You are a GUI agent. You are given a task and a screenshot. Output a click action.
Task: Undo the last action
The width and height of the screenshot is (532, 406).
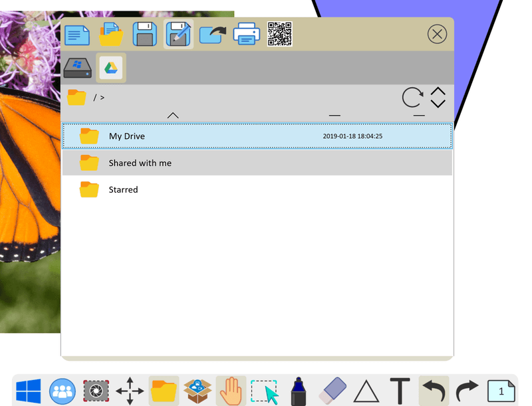point(434,391)
